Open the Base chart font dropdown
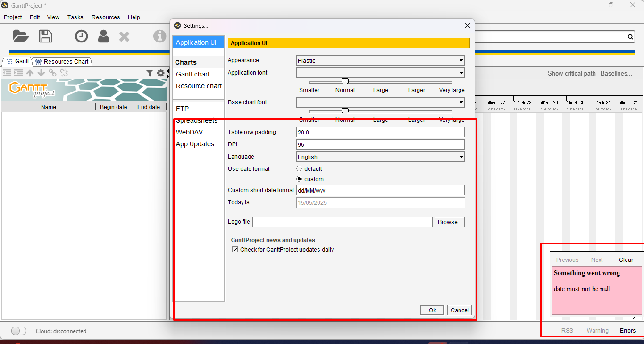The height and width of the screenshot is (344, 644). 380,102
